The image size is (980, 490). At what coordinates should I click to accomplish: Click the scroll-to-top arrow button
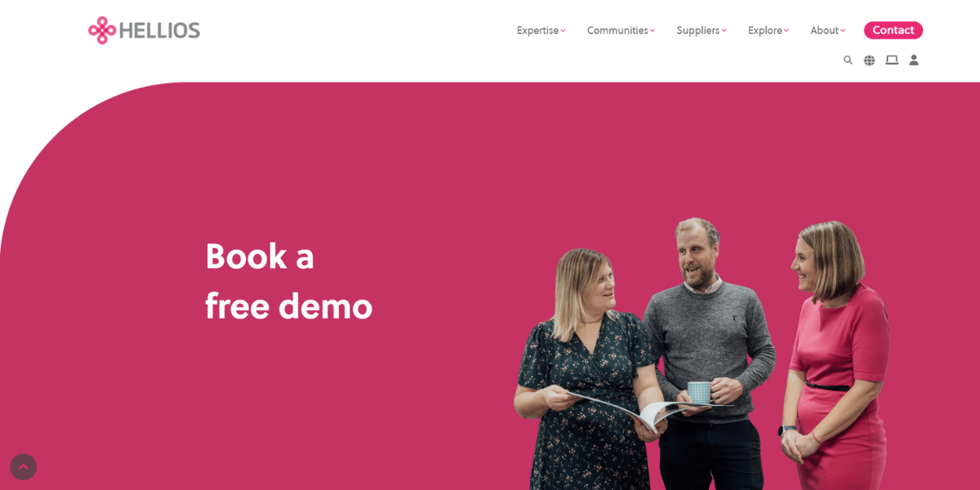23,467
